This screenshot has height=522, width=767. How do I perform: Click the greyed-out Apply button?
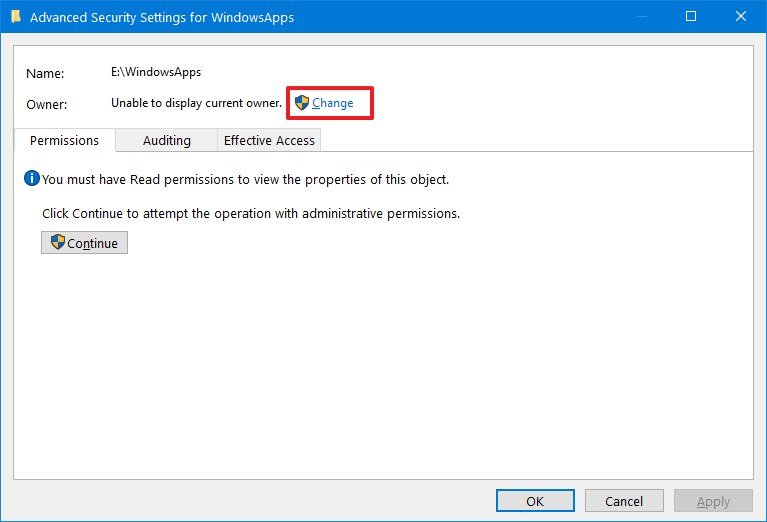click(x=712, y=501)
